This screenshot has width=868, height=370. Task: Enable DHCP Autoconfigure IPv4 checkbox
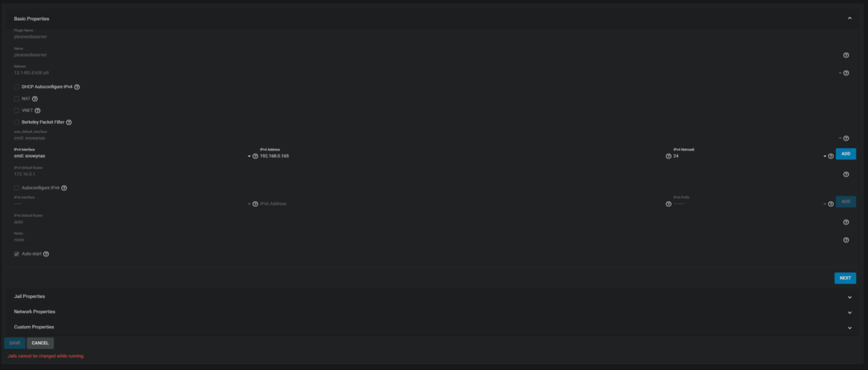point(17,86)
